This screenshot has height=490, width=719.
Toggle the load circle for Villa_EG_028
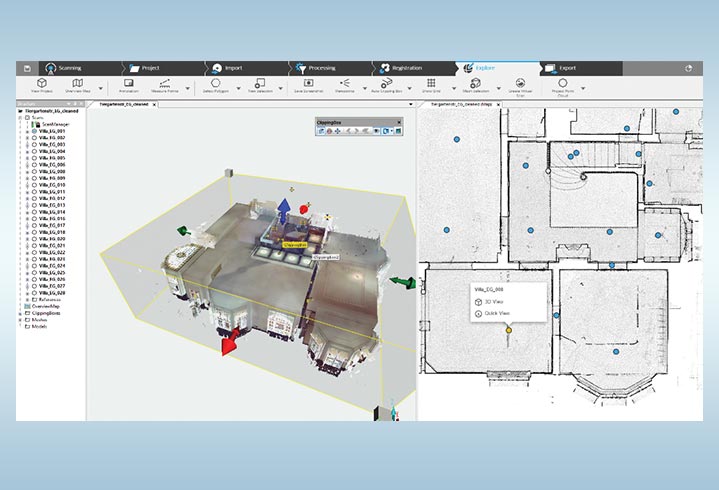pyautogui.click(x=34, y=292)
